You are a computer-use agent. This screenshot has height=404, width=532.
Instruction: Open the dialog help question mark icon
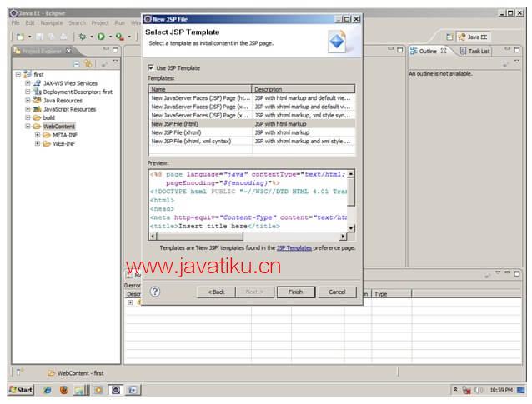pyautogui.click(x=155, y=292)
